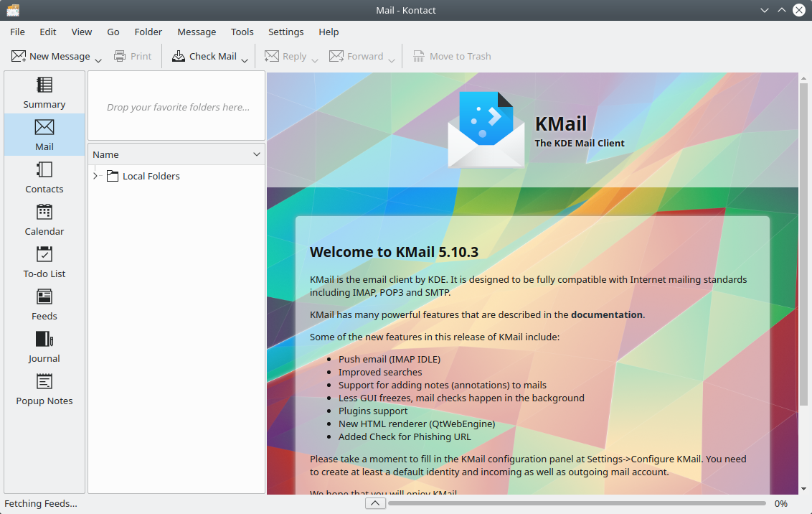This screenshot has width=812, height=514.
Task: Click the Mail sidebar icon
Action: coord(44,135)
